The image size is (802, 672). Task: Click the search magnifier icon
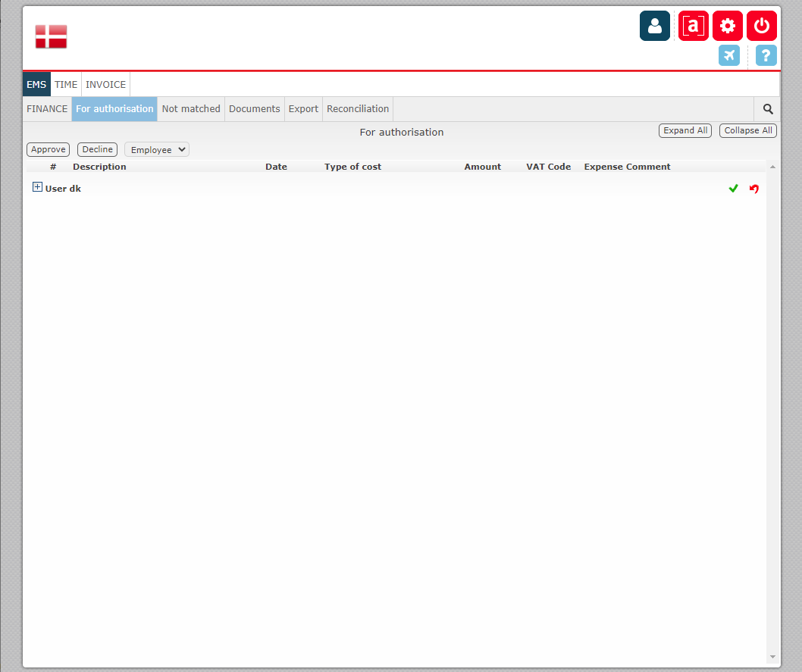point(767,108)
